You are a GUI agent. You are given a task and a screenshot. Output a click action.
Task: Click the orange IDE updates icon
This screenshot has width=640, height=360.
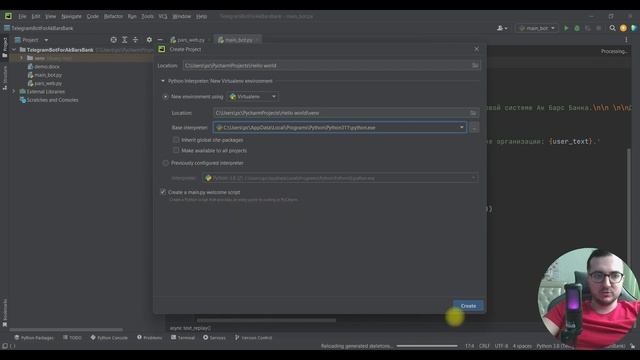click(623, 28)
